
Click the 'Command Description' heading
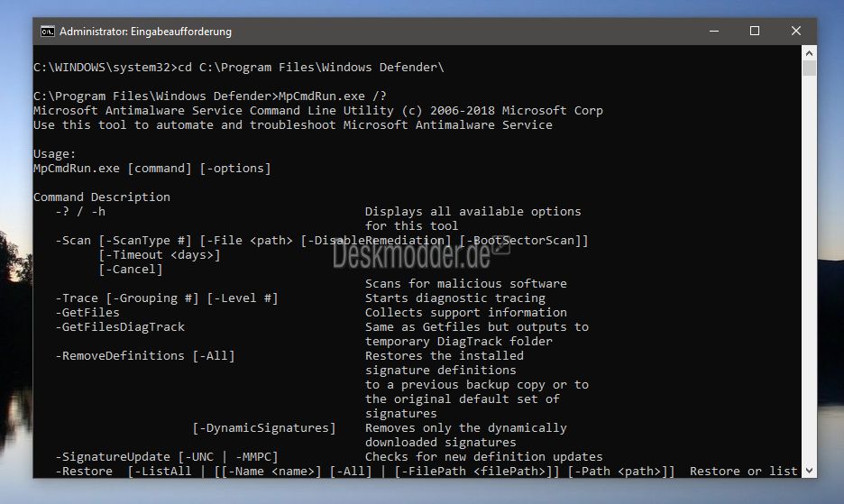coord(102,197)
